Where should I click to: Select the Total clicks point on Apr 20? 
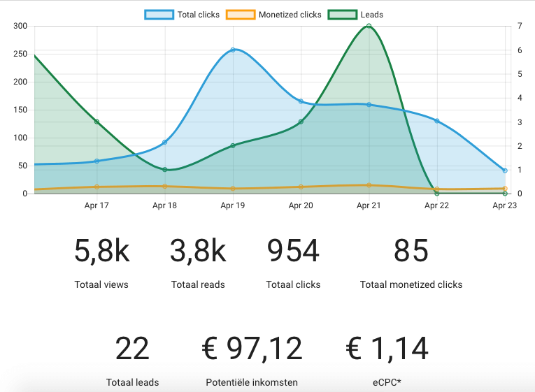click(x=301, y=101)
